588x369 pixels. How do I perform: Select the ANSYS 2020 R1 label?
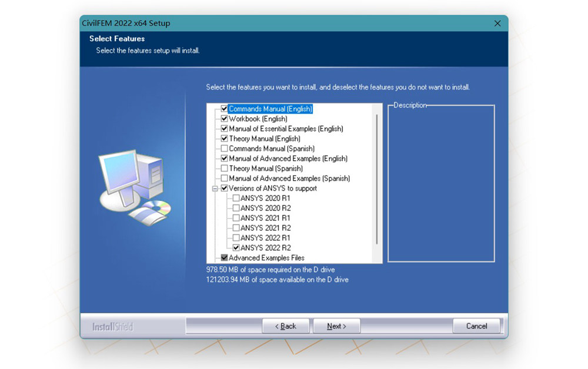[x=266, y=198]
